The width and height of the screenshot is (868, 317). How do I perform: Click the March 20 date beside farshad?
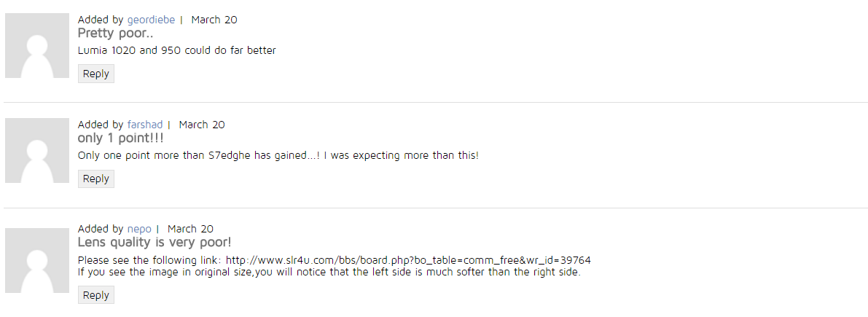(202, 125)
